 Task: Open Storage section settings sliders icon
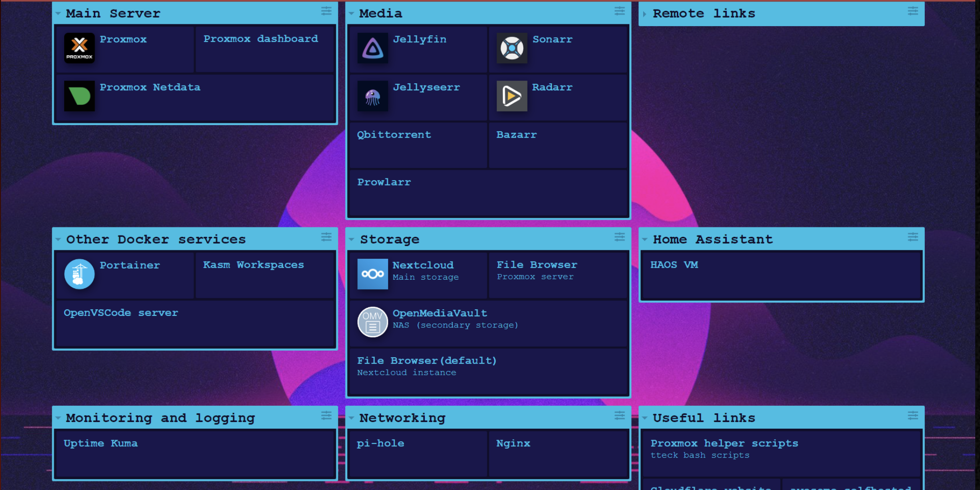(619, 237)
